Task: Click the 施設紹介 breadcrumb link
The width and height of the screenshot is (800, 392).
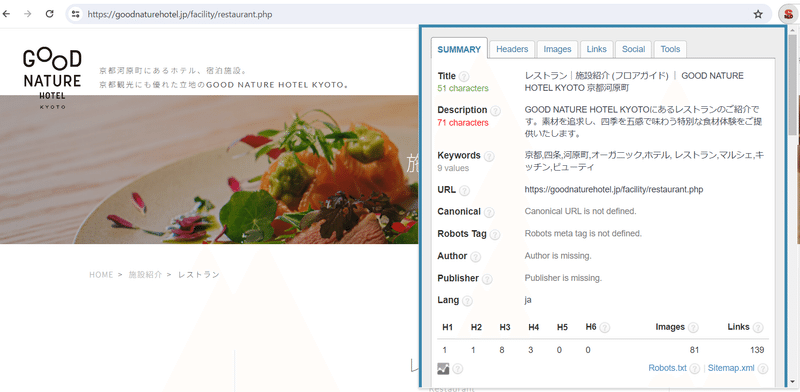Action: coord(145,275)
